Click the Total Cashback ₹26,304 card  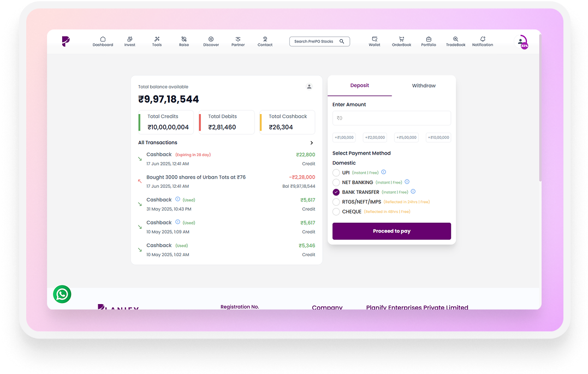pos(287,122)
